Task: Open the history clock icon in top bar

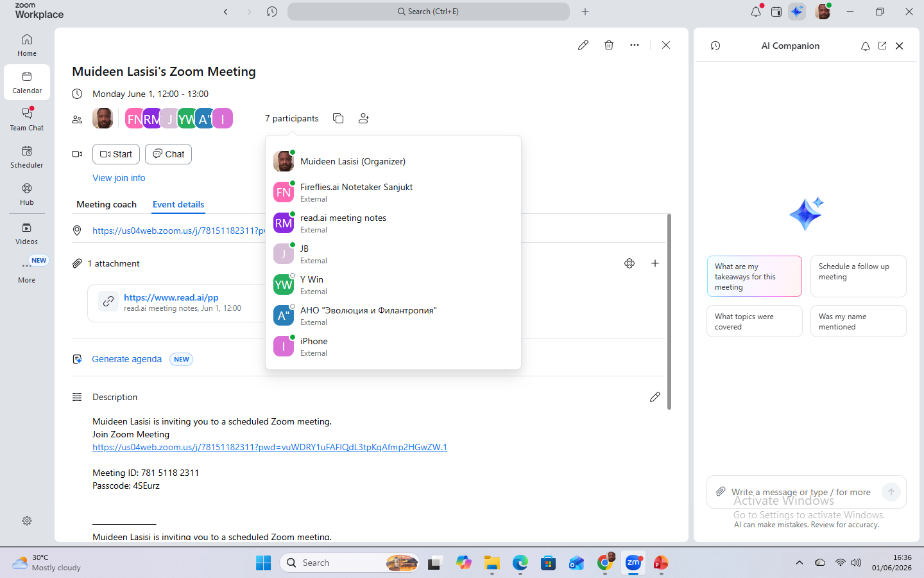Action: [272, 12]
